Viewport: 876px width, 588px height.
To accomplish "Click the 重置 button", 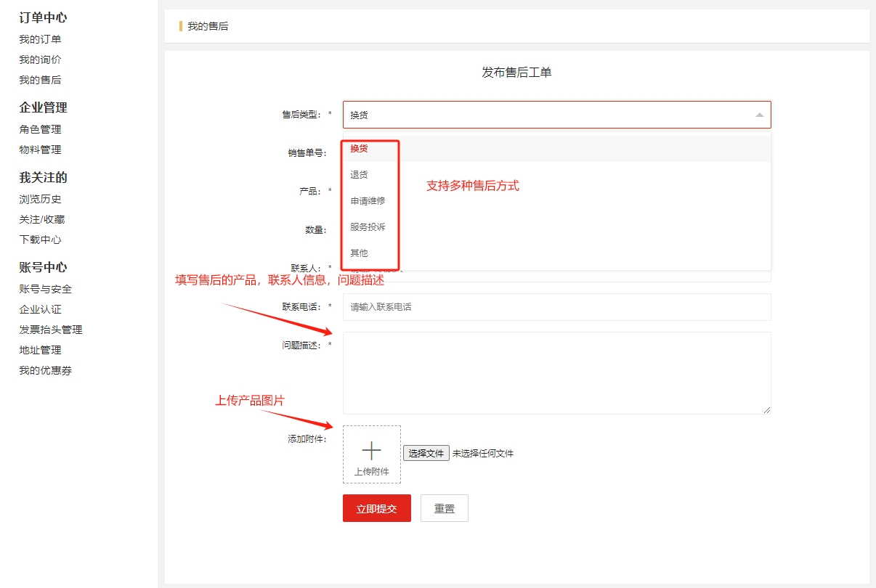I will [x=445, y=508].
